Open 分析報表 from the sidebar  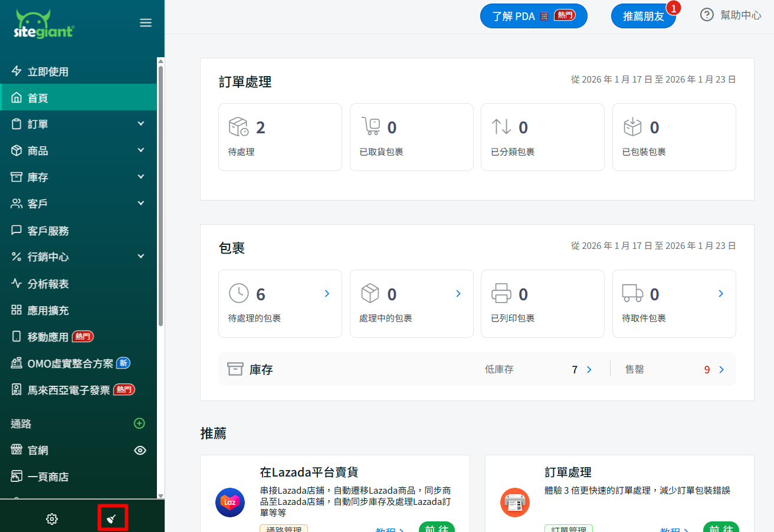[48, 284]
